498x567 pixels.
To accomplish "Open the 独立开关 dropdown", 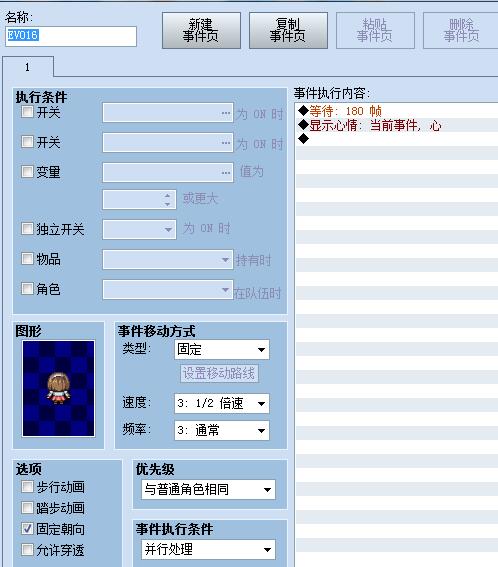I will pyautogui.click(x=139, y=230).
